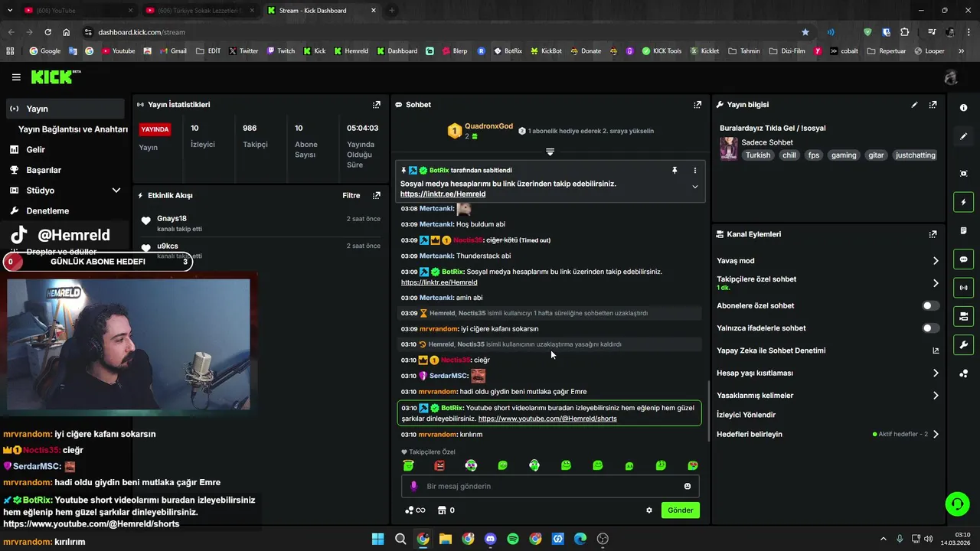Open Hesap yaşı kısıtlaması chevron

pos(936,373)
